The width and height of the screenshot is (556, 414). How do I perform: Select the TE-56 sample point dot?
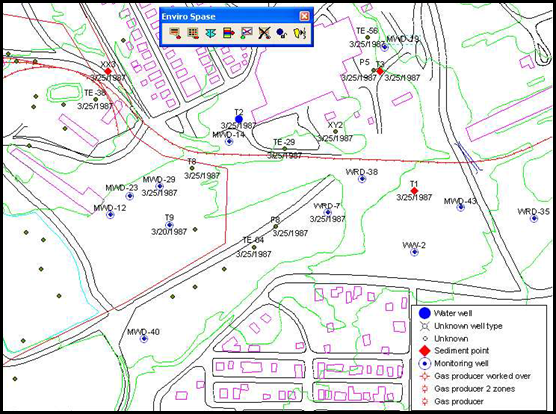(368, 37)
